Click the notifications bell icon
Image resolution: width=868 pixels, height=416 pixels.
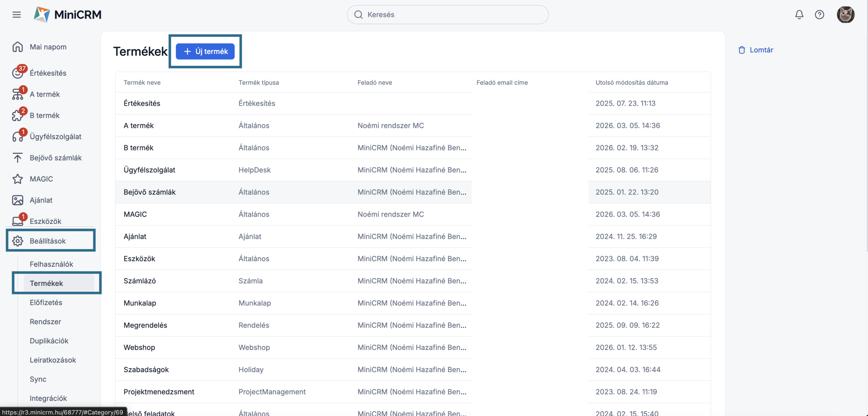point(799,15)
